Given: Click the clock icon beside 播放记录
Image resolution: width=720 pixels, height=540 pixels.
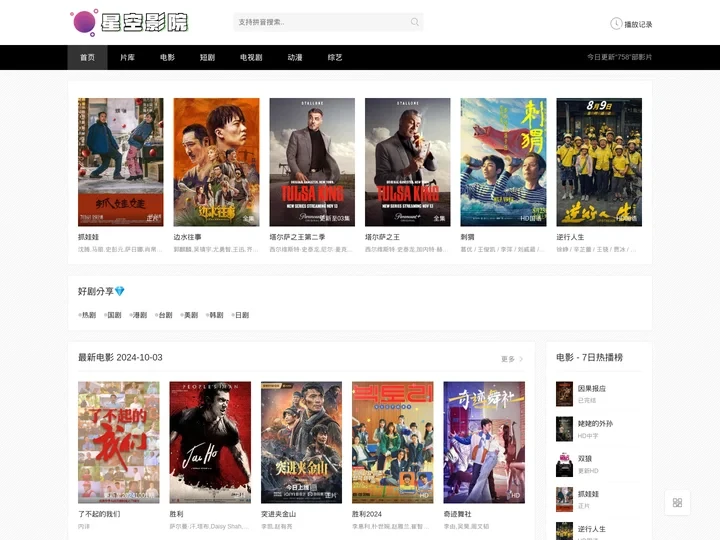Looking at the screenshot, I should coord(616,24).
